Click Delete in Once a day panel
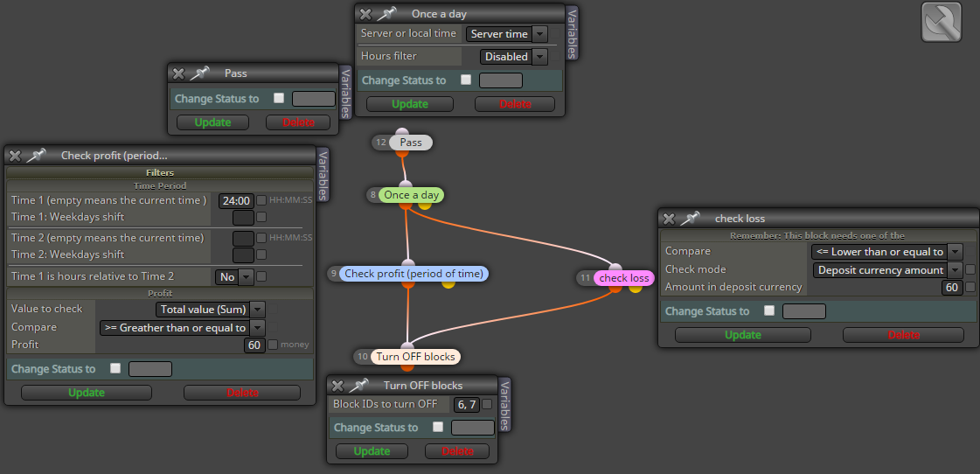Image resolution: width=980 pixels, height=474 pixels. (515, 104)
